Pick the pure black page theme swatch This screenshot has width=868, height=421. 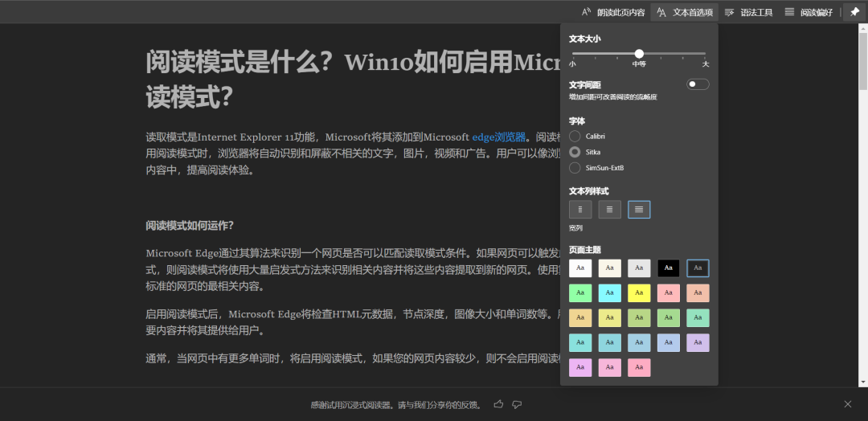(668, 268)
